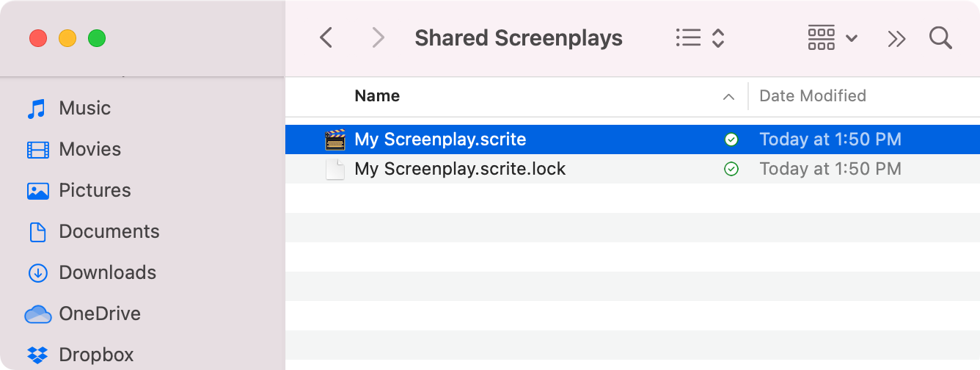Open the group-by grid dropdown
The height and width of the screenshot is (370, 980).
833,37
